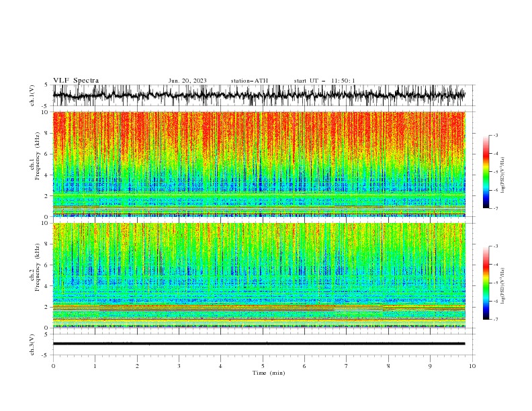Click the "Time (min)" axis label
This screenshot has height=411, width=532.
pos(269,373)
